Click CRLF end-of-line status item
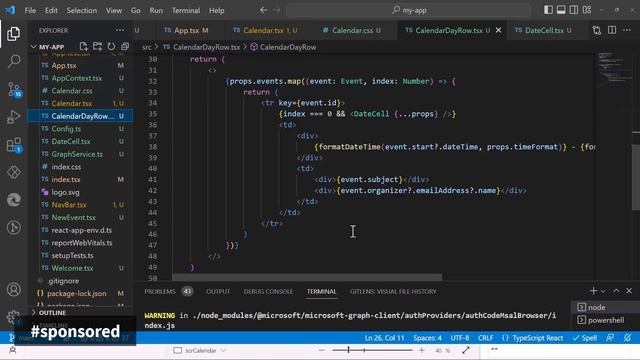 pyautogui.click(x=485, y=338)
